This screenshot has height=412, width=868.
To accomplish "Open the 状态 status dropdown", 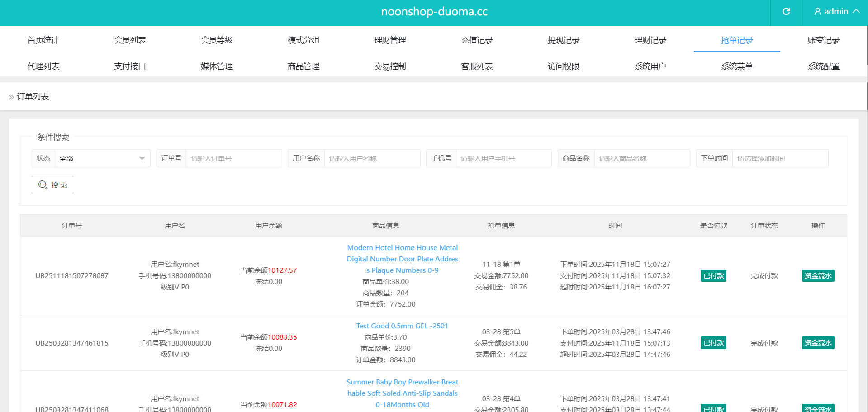I will (x=102, y=158).
